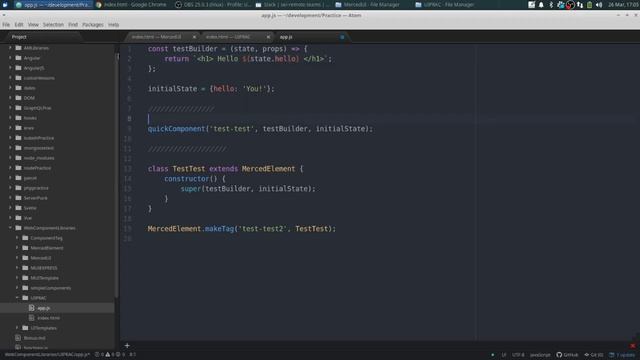The height and width of the screenshot is (360, 640).
Task: Click the UTF-8 encoding selector
Action: 518,355
